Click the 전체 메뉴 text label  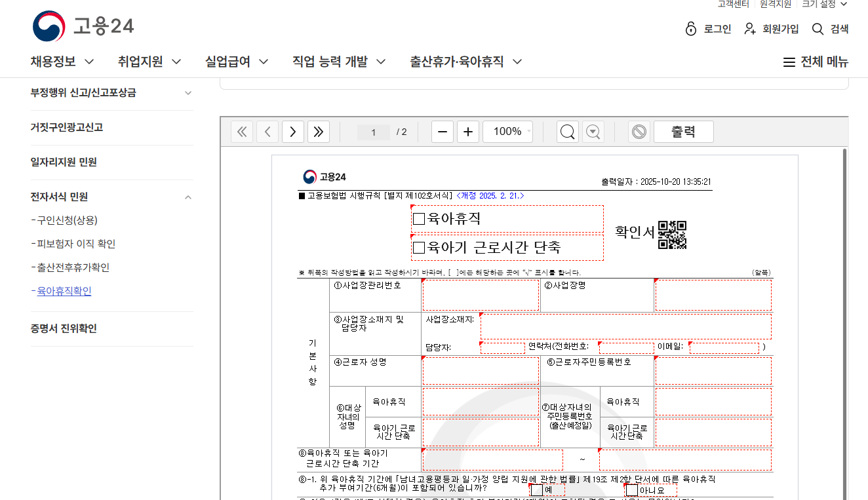coord(825,62)
